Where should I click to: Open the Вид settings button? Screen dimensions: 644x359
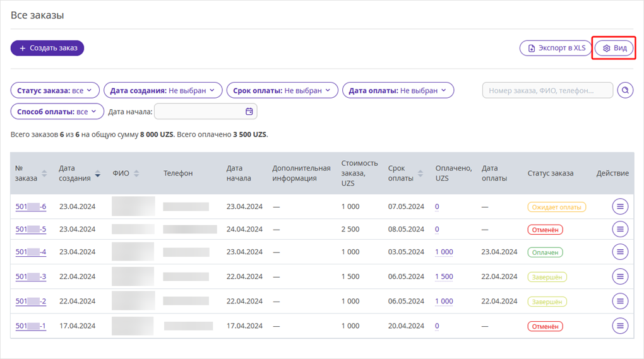coord(614,48)
